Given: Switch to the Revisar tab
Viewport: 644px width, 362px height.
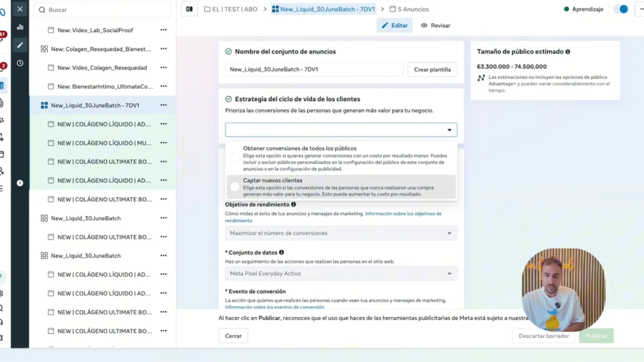Looking at the screenshot, I should point(435,25).
